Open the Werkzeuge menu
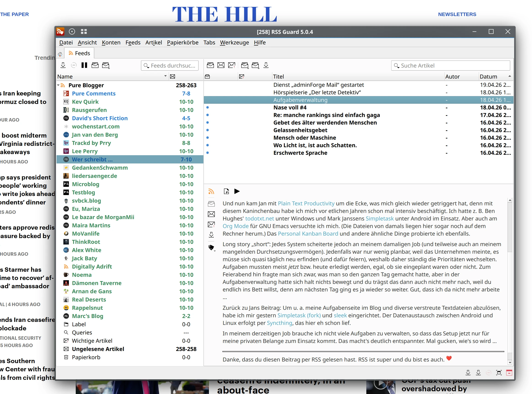532x394 pixels. (234, 42)
